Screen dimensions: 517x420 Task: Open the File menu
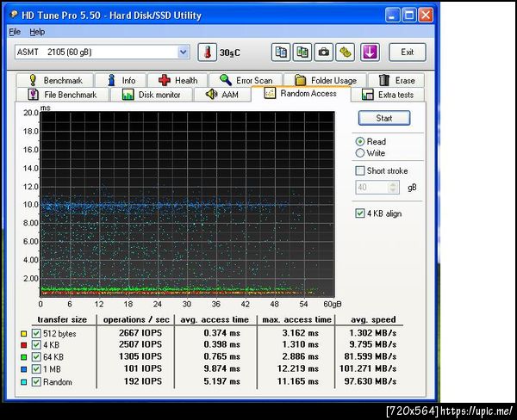pos(15,32)
